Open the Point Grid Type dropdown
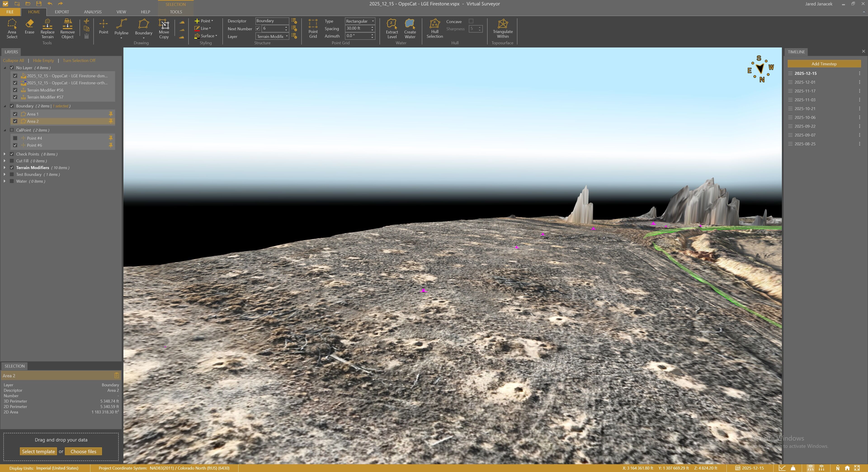 [x=360, y=21]
